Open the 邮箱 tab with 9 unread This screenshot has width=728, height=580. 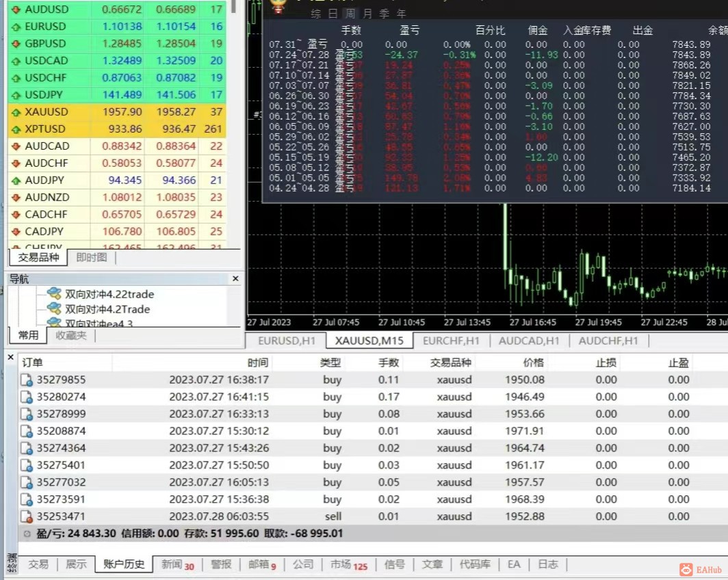pos(262,565)
